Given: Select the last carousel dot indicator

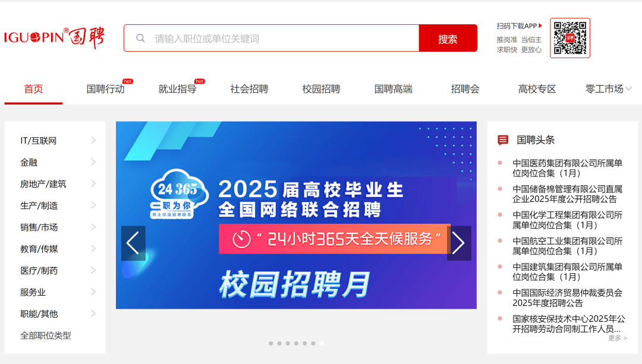Looking at the screenshot, I should (x=322, y=344).
